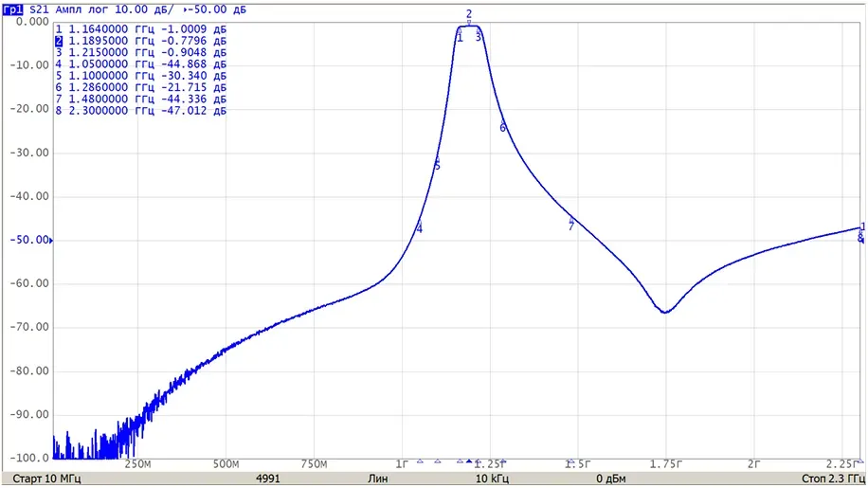
Task: Click the 1.75Г frequency axis label
Action: click(x=665, y=464)
